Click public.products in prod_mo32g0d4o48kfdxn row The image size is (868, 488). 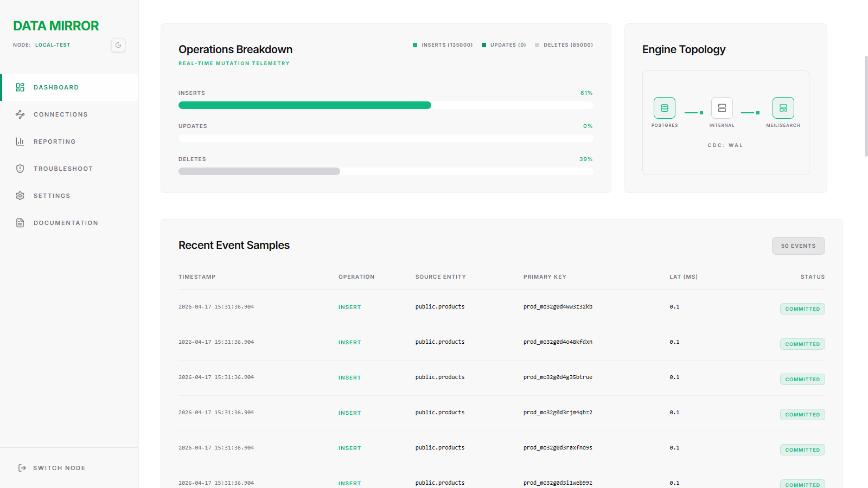click(x=440, y=342)
